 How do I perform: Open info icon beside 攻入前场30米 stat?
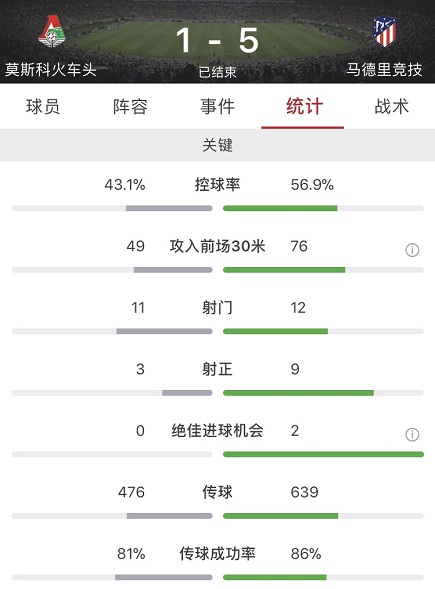click(412, 250)
